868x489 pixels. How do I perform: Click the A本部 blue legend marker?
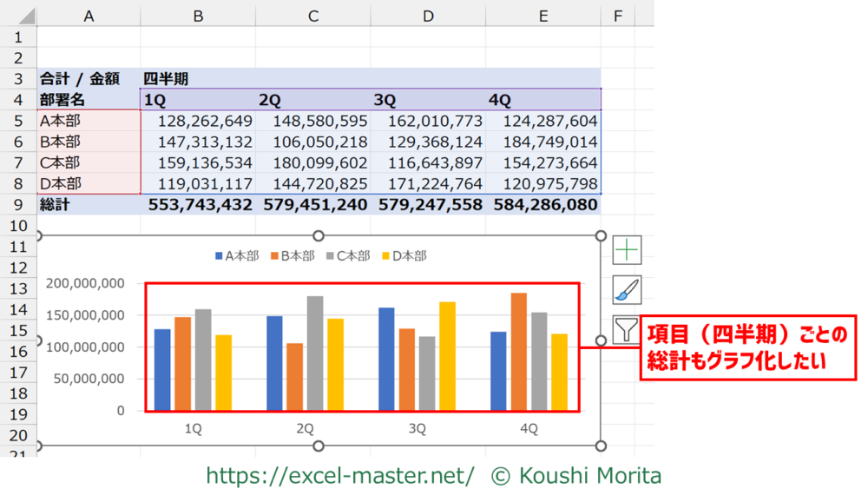(x=219, y=256)
